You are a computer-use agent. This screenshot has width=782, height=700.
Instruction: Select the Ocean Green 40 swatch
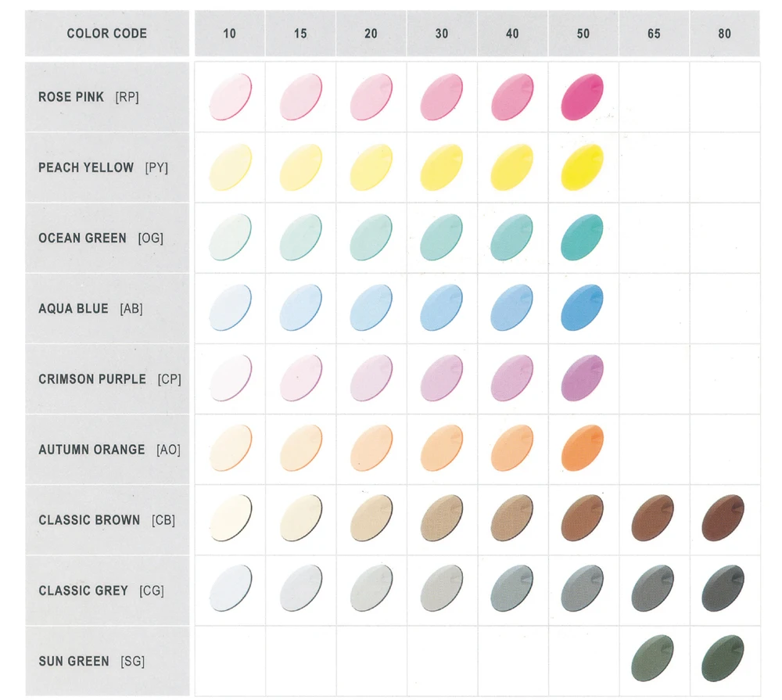point(512,237)
